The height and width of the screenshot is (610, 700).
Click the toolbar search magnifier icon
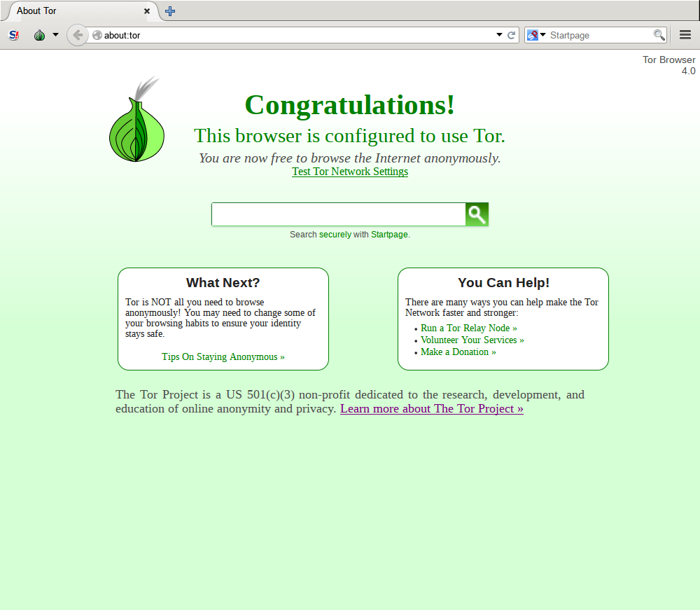click(x=659, y=35)
